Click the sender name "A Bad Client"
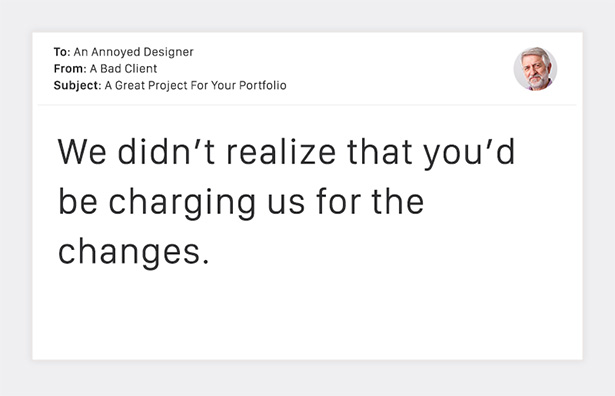The image size is (615, 396). 124,69
